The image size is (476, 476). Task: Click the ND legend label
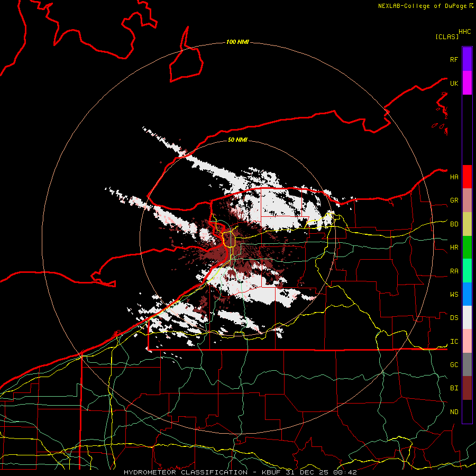click(x=454, y=412)
